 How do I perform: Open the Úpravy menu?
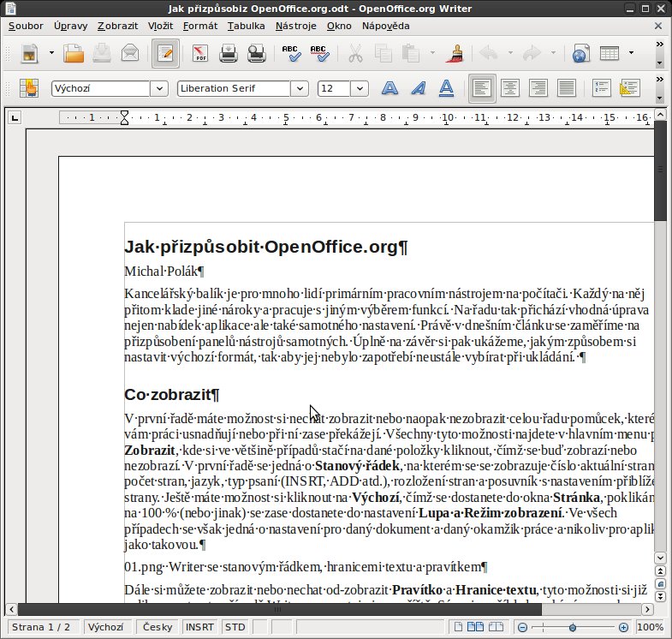click(71, 27)
